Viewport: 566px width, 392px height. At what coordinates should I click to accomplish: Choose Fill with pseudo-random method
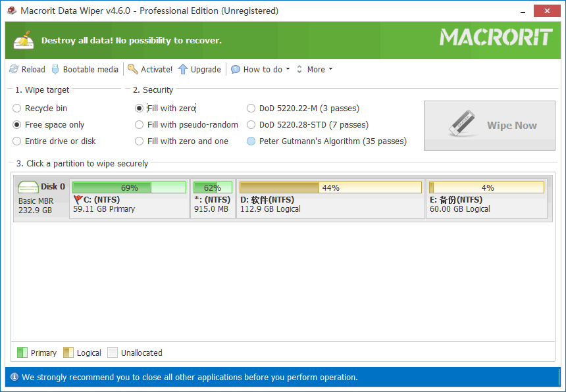(186, 125)
